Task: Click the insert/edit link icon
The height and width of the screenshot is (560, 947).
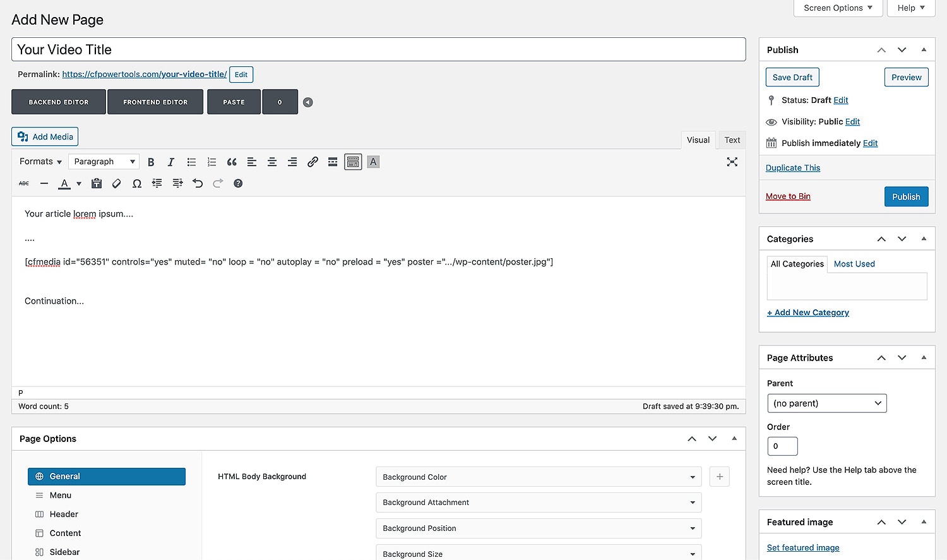Action: 313,162
